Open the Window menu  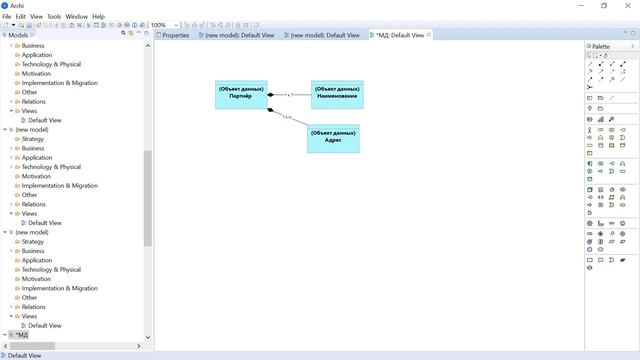coord(76,16)
